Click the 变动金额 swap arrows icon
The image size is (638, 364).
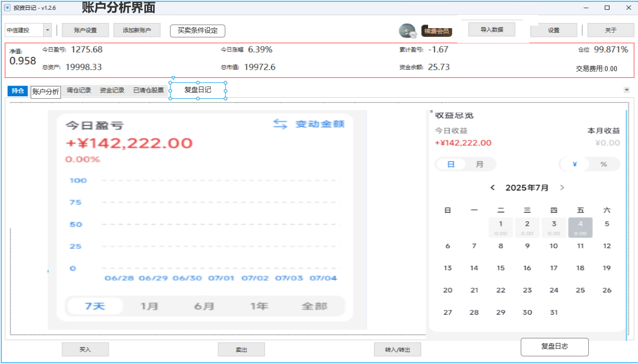(280, 123)
